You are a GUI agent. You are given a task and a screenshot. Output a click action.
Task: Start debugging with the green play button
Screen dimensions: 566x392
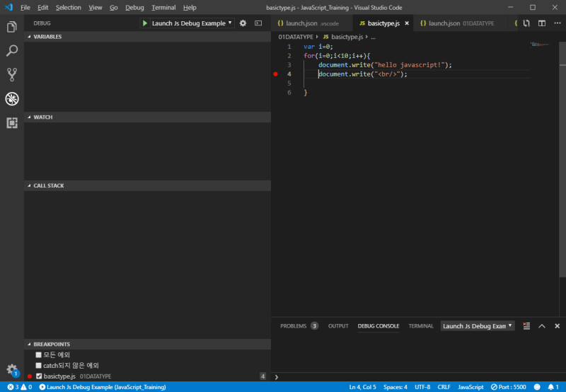click(145, 23)
